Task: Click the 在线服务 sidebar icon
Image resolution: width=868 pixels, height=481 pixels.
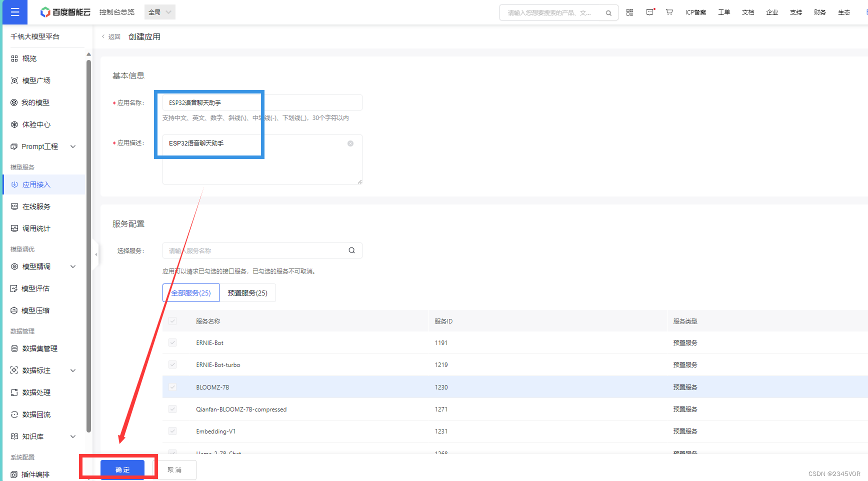Action: pos(14,206)
